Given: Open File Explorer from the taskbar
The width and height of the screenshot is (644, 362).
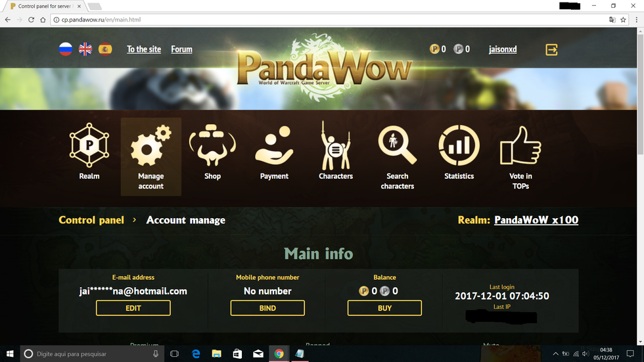Looking at the screenshot, I should (216, 353).
